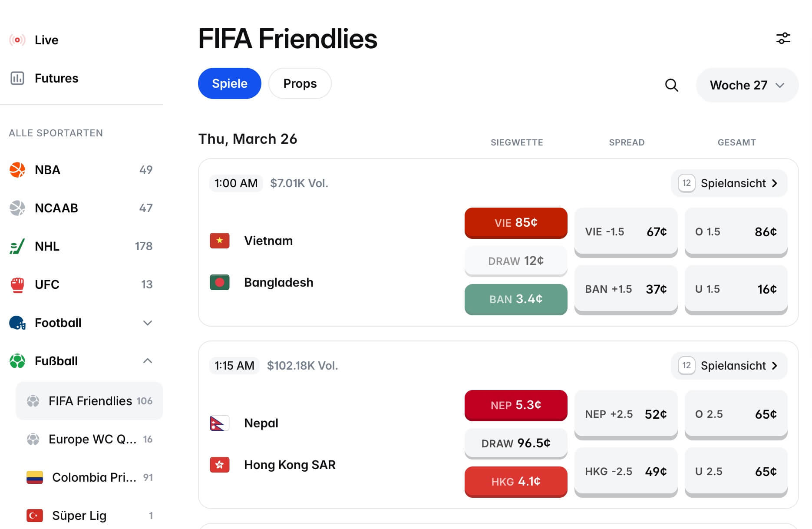812x529 pixels.
Task: Click the Turkish flag for Süper Lig
Action: coord(35,516)
